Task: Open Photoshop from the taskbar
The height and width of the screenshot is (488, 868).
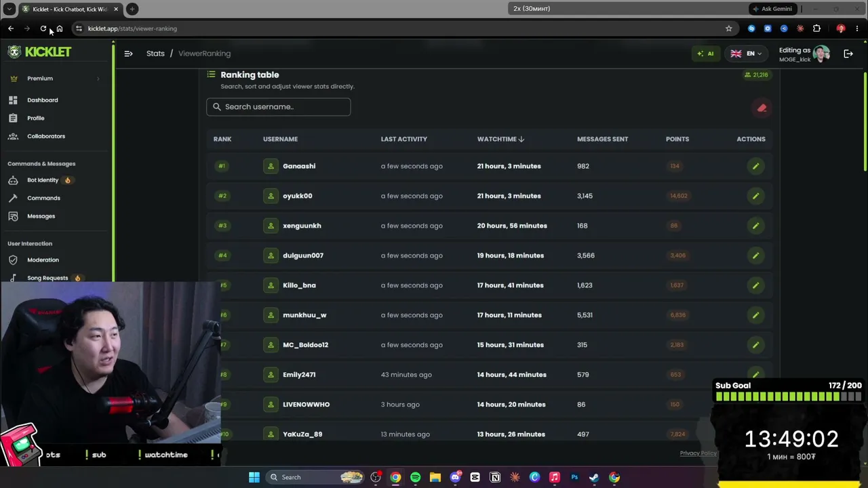Action: tap(574, 477)
